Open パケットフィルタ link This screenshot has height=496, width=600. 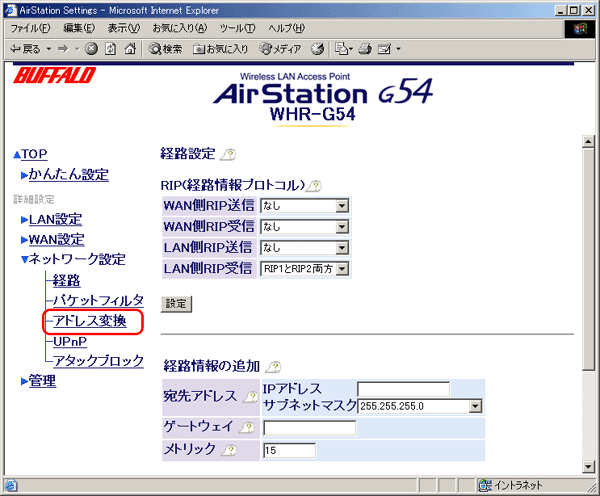pos(98,301)
